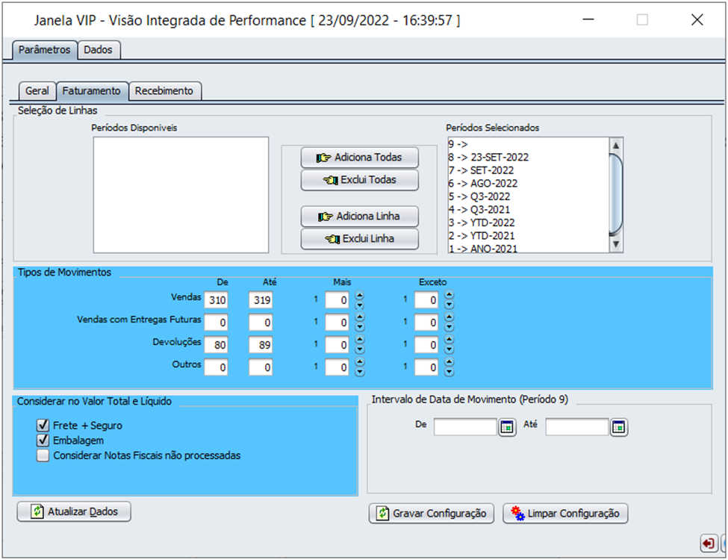This screenshot has width=728, height=560.
Task: Click Exclui Todas button
Action: point(359,180)
